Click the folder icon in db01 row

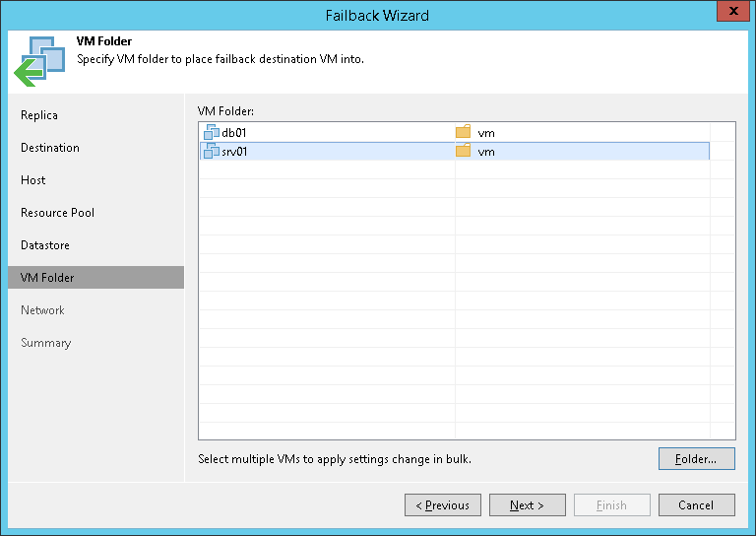[x=463, y=132]
